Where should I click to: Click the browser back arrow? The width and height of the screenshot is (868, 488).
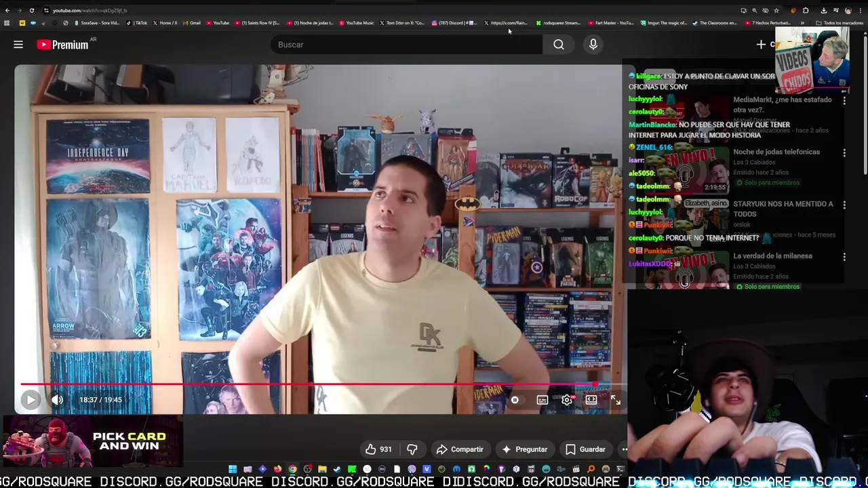7,10
